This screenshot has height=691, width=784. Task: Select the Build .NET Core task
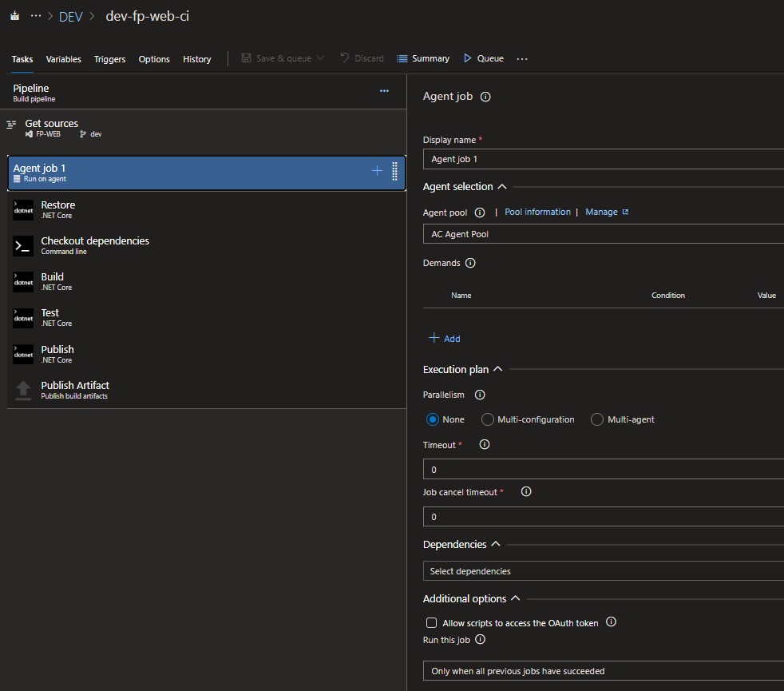coord(206,282)
